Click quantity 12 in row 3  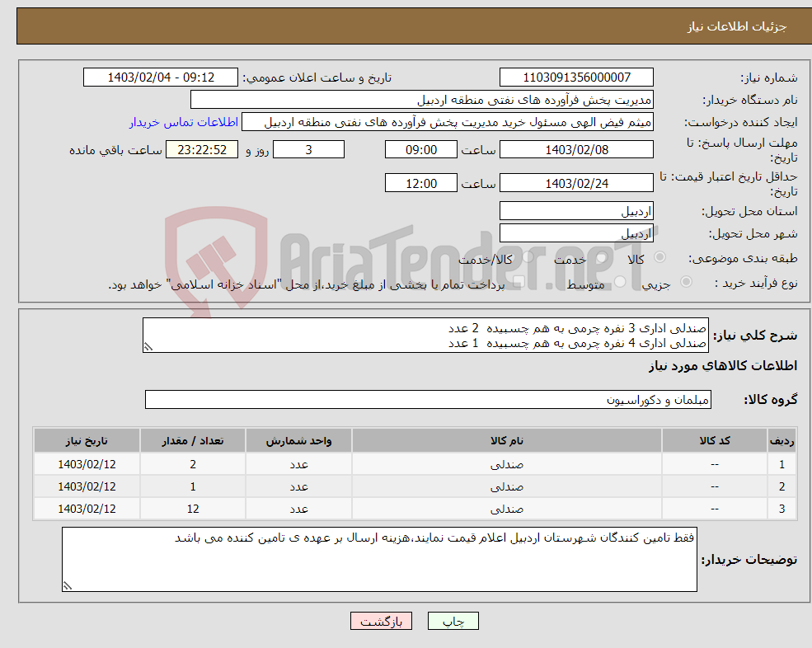pyautogui.click(x=193, y=509)
